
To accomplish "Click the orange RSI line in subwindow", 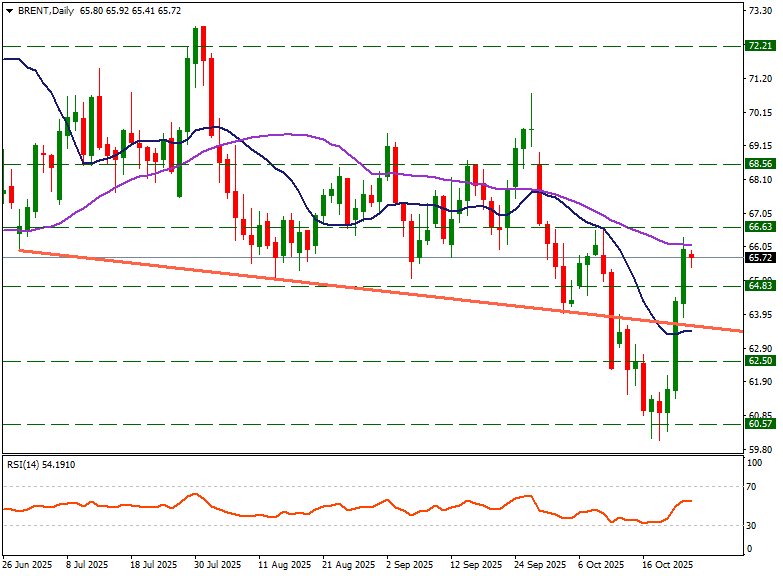I will [x=300, y=511].
